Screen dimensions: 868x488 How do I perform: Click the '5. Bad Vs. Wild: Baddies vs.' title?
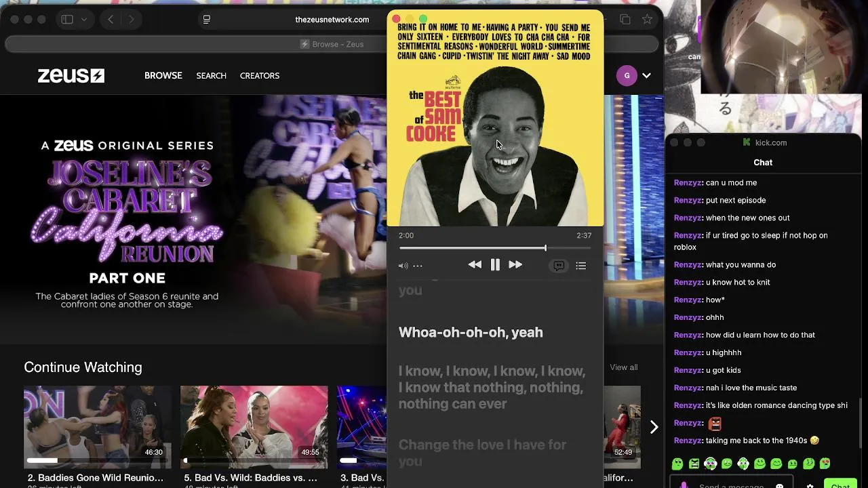pyautogui.click(x=250, y=478)
